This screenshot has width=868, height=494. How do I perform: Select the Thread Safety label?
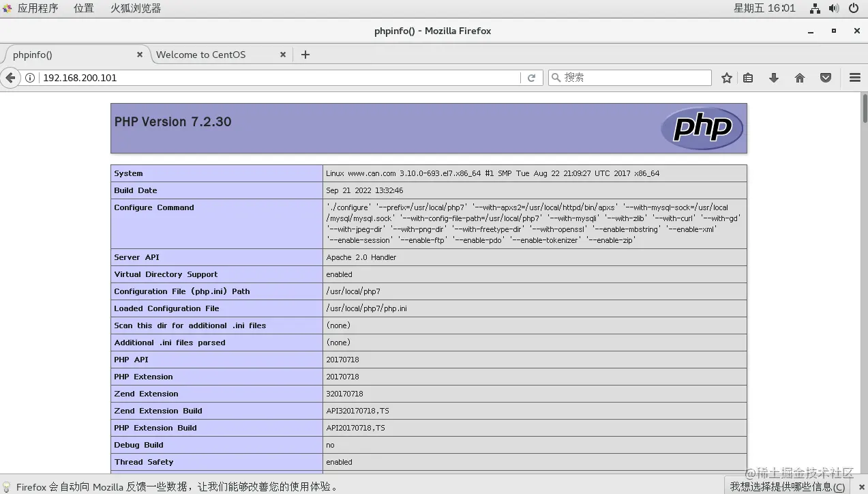144,462
